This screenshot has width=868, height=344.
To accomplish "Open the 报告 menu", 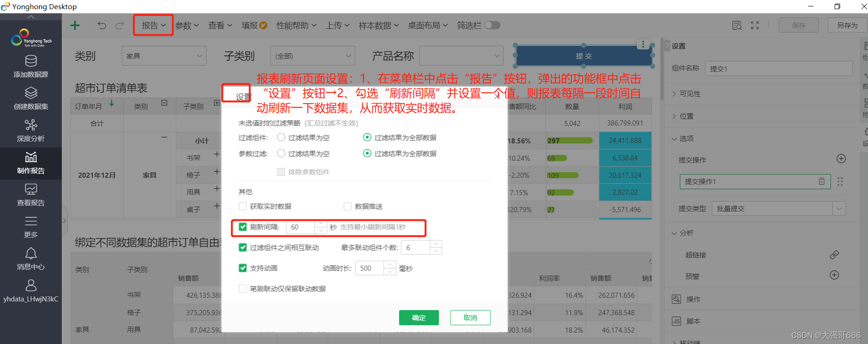I will click(153, 25).
